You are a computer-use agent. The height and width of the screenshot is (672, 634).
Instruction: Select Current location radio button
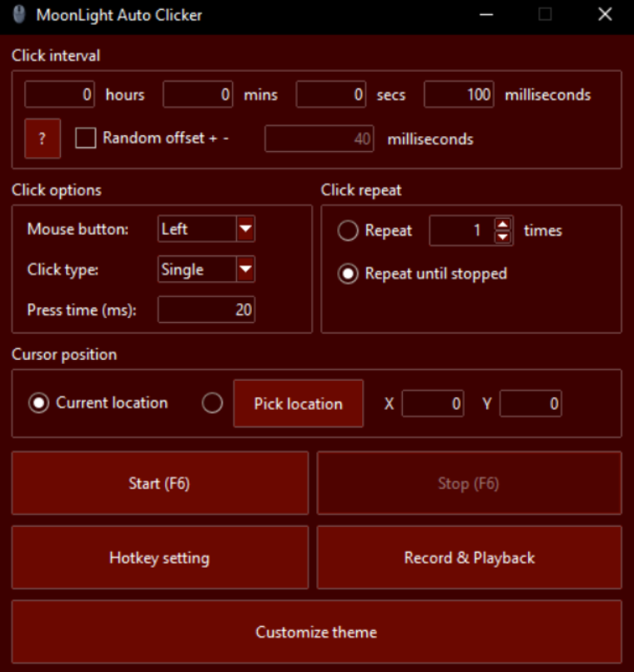click(38, 403)
